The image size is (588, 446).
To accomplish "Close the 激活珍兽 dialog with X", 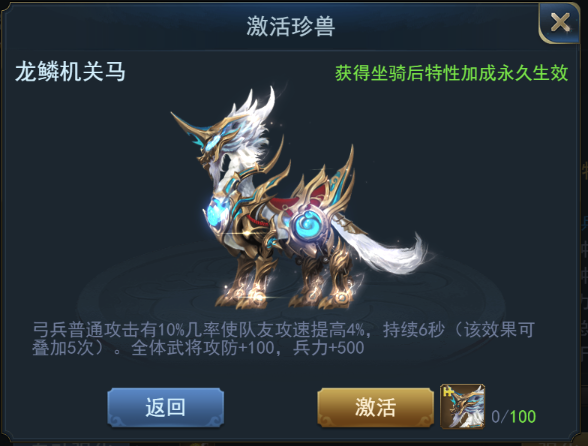I will tap(560, 23).
